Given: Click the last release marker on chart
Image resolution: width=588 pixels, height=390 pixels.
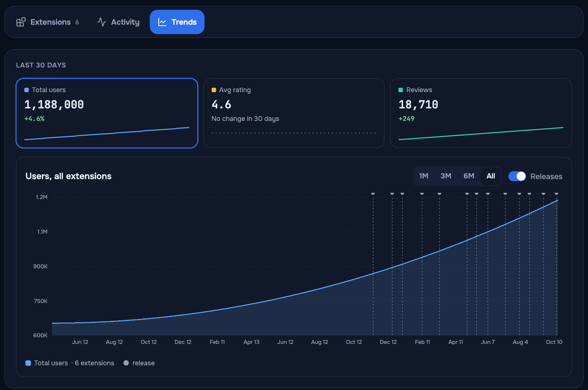Looking at the screenshot, I should [x=556, y=193].
